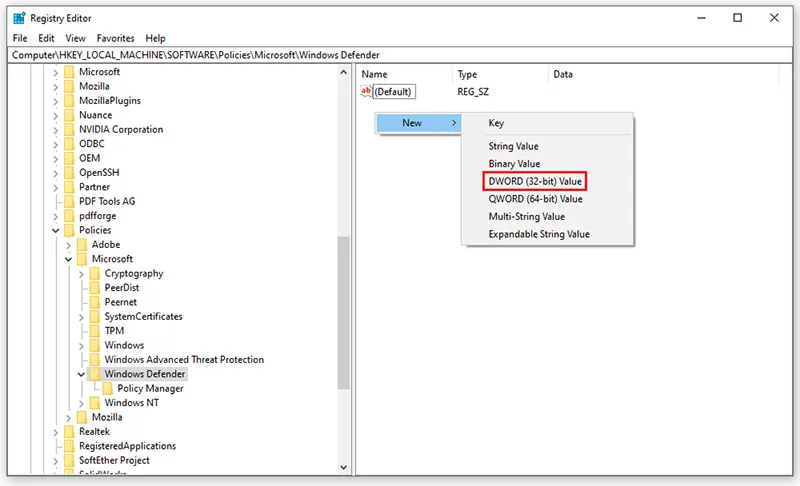The height and width of the screenshot is (486, 800).
Task: Select the (Default) value name
Action: pyautogui.click(x=393, y=92)
